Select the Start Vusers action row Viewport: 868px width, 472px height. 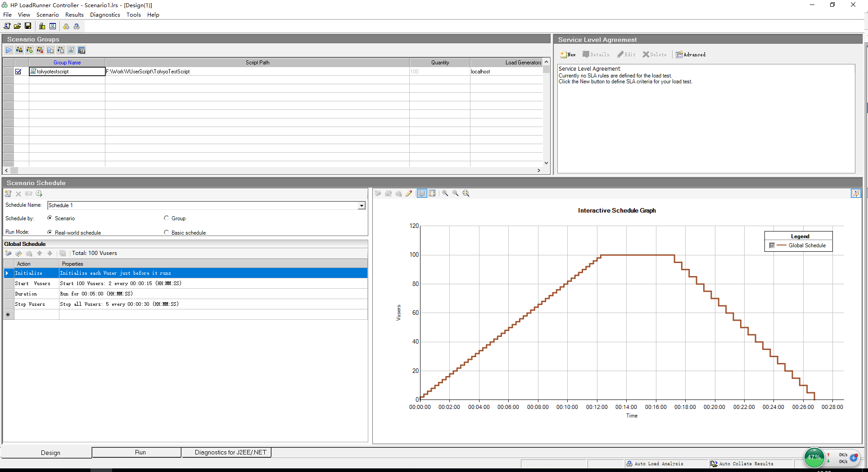pyautogui.click(x=186, y=283)
